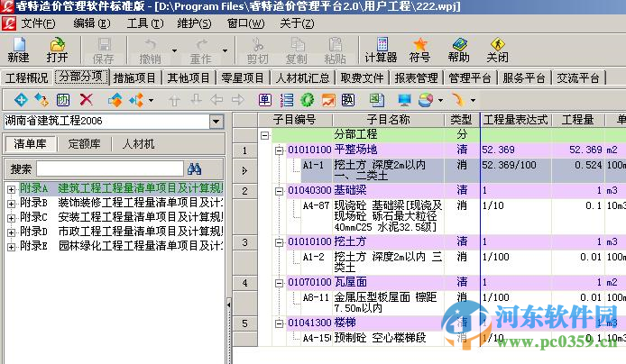Screen dimensions: 626x364
Task: Expand the 附录E tree node
Action: tap(11, 247)
